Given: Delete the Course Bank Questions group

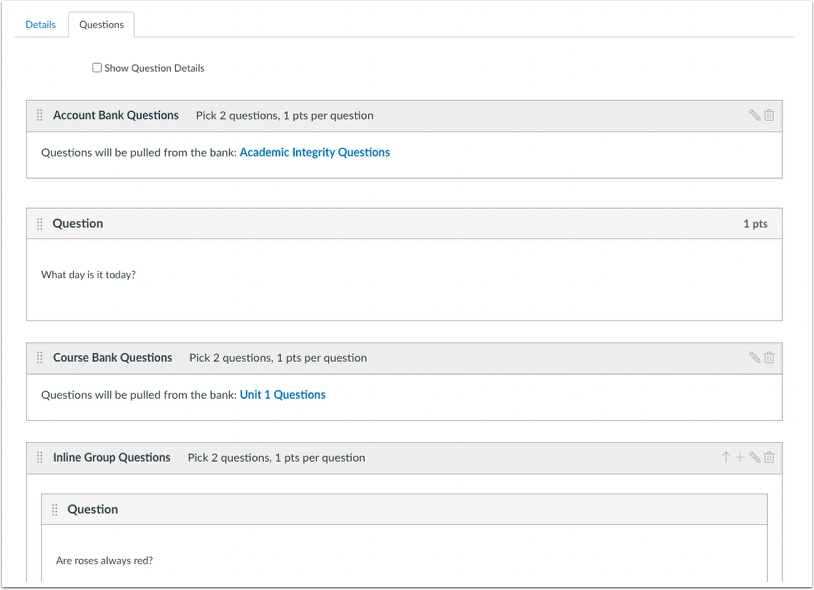Looking at the screenshot, I should coord(769,357).
